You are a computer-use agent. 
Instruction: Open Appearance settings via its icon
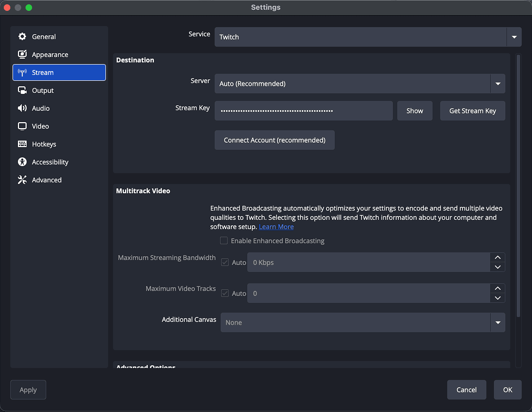[22, 55]
